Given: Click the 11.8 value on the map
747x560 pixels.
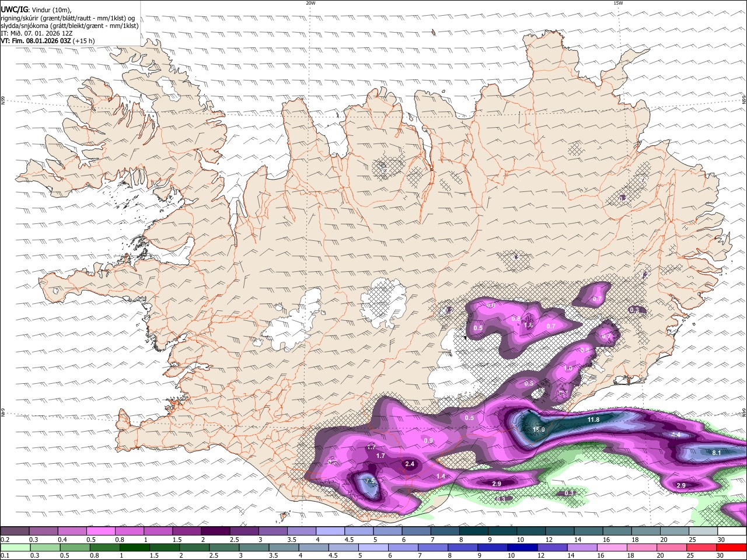Looking at the screenshot, I should (594, 420).
